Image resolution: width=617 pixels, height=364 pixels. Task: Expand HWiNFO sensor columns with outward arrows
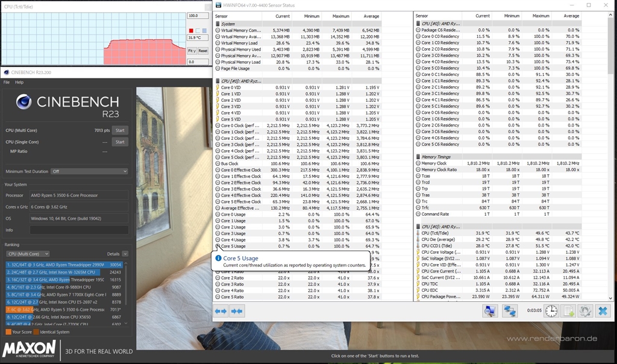221,312
